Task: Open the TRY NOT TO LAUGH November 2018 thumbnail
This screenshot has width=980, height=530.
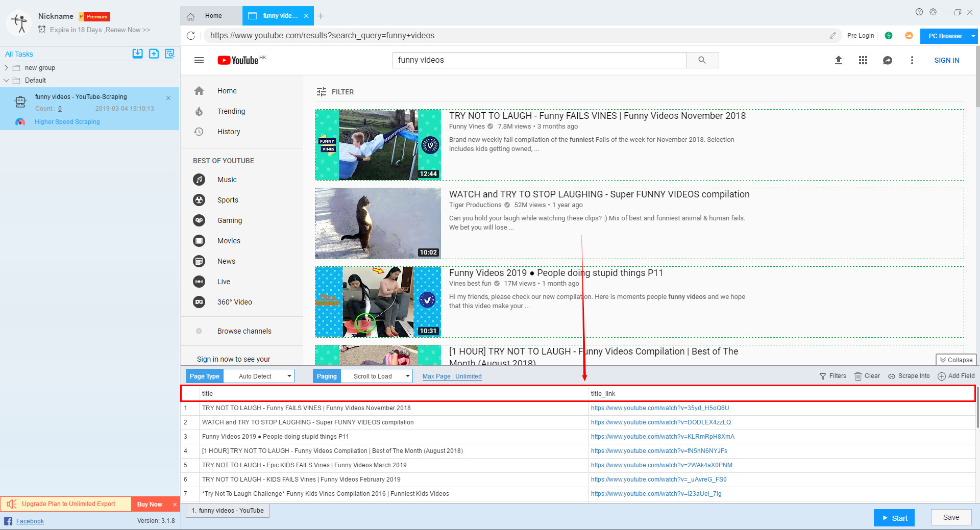Action: (378, 145)
